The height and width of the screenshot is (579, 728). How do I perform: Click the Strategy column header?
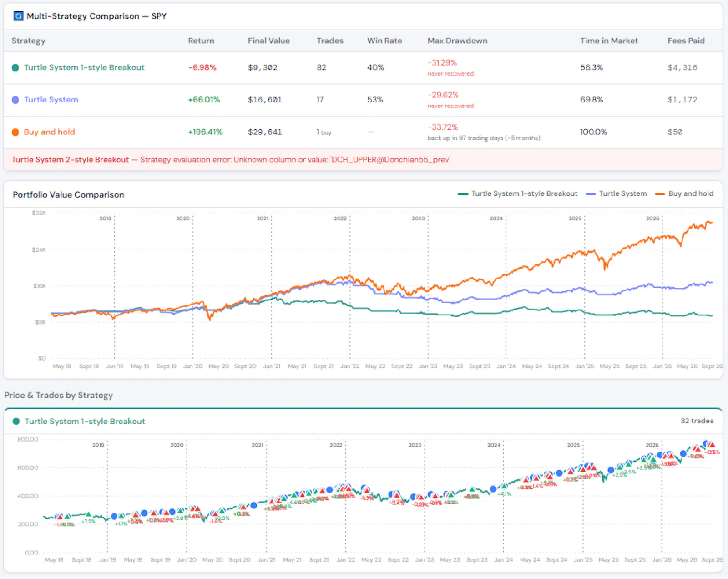point(28,41)
